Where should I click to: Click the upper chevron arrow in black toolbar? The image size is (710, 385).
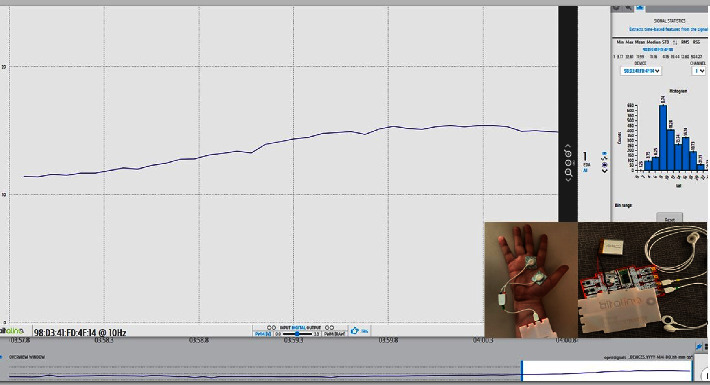(568, 147)
